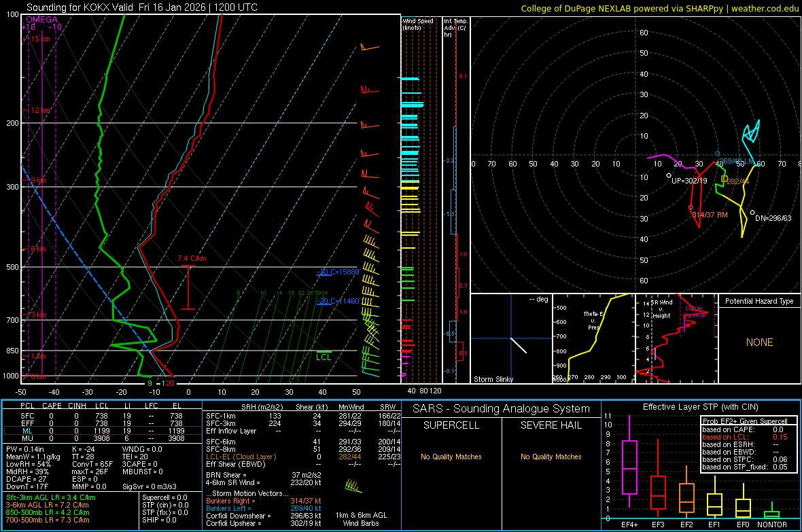Click the orange square 282/44 hodograph marker
The image size is (802, 532).
[725, 179]
